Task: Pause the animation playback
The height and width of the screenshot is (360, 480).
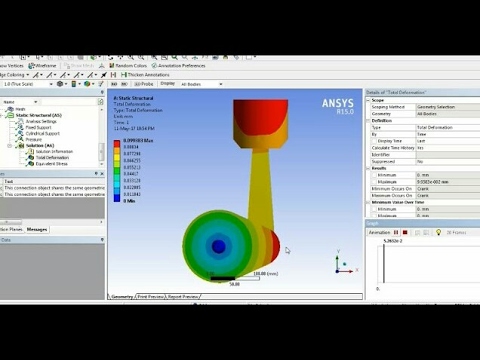Action: pyautogui.click(x=396, y=232)
